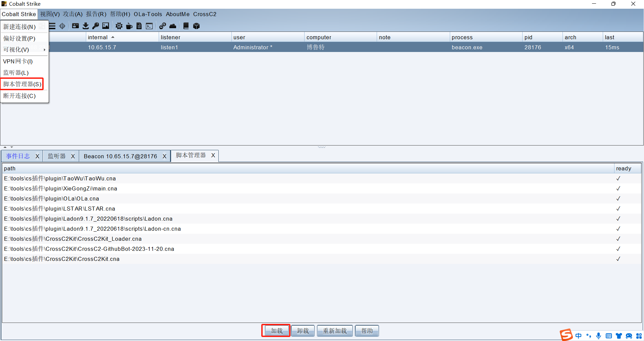Select the OLa.cna script row

[322, 198]
